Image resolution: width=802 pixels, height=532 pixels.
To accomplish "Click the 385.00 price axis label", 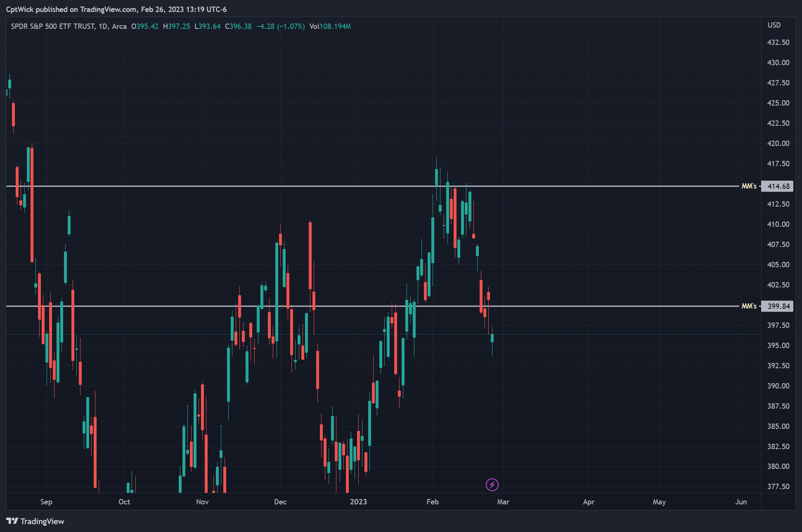I will point(778,426).
